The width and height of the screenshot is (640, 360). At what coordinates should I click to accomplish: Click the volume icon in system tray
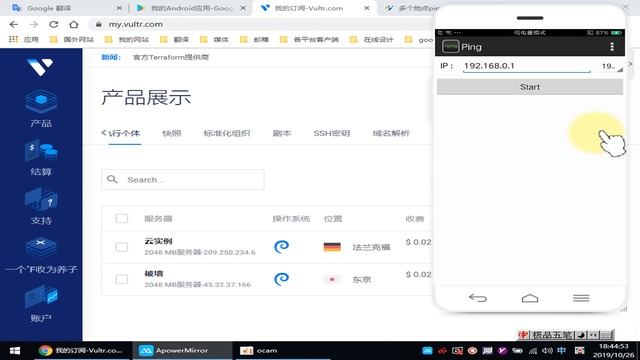pyautogui.click(x=547, y=351)
